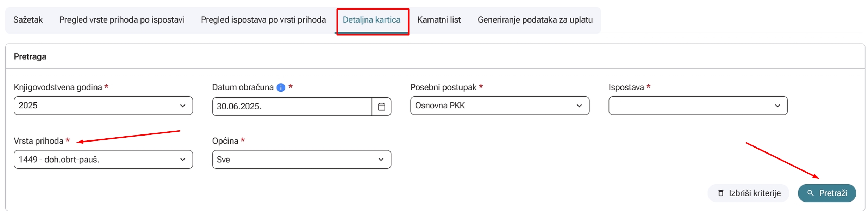Click the trash icon in Izbriši kriterije
The image size is (868, 216).
[721, 193]
